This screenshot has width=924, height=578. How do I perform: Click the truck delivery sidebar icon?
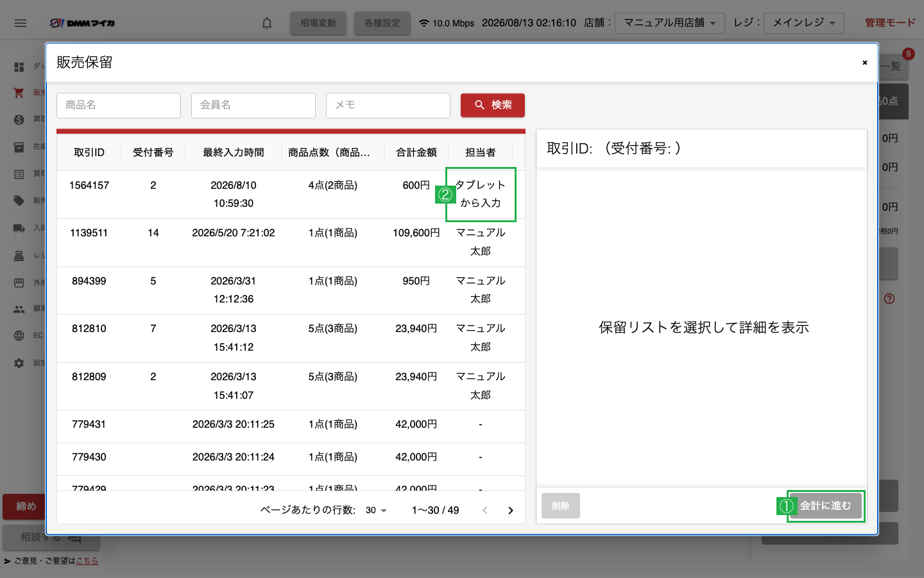[19, 228]
